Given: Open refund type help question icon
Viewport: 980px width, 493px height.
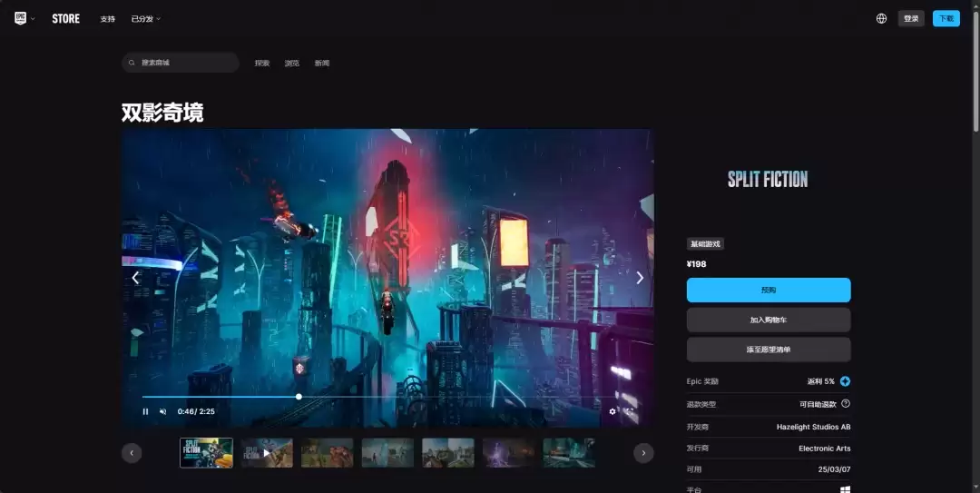Looking at the screenshot, I should (x=846, y=403).
